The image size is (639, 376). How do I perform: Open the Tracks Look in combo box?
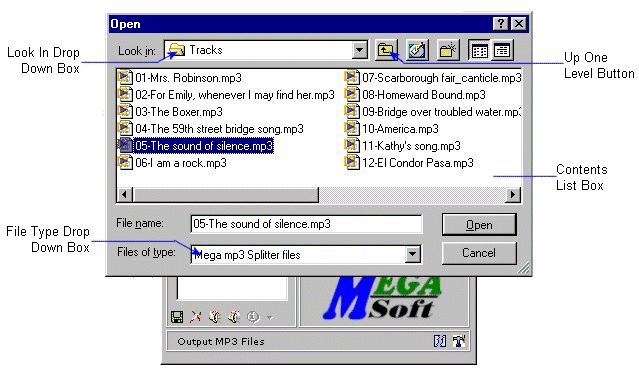click(x=266, y=50)
